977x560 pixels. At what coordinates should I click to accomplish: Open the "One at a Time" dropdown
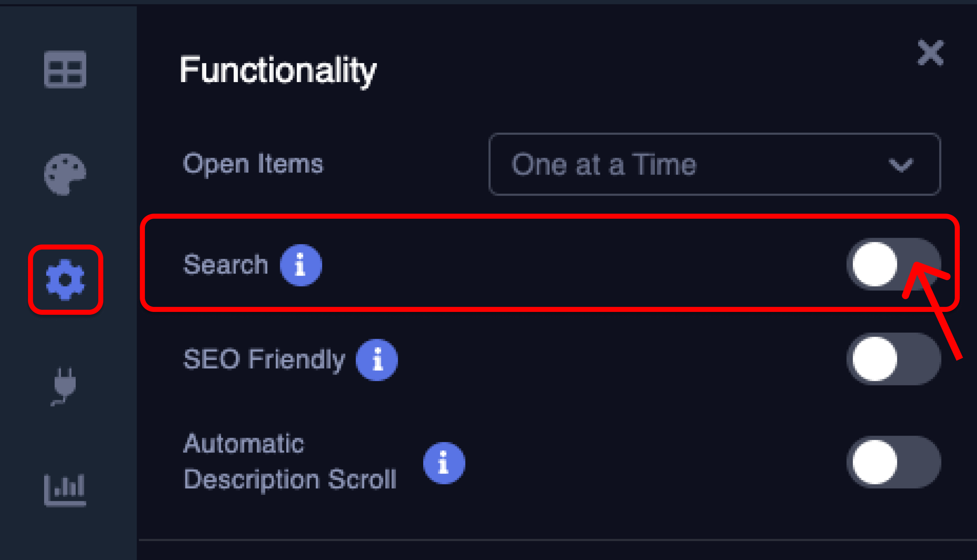click(x=714, y=164)
